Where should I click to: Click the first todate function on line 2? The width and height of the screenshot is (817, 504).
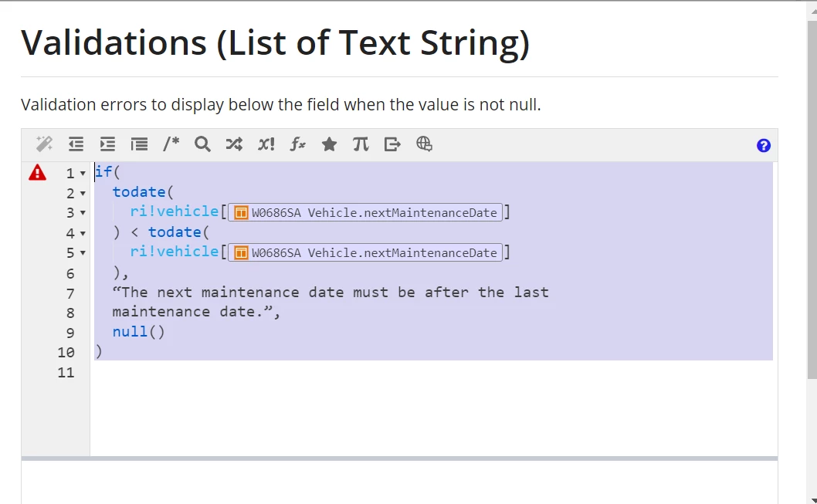click(x=139, y=191)
